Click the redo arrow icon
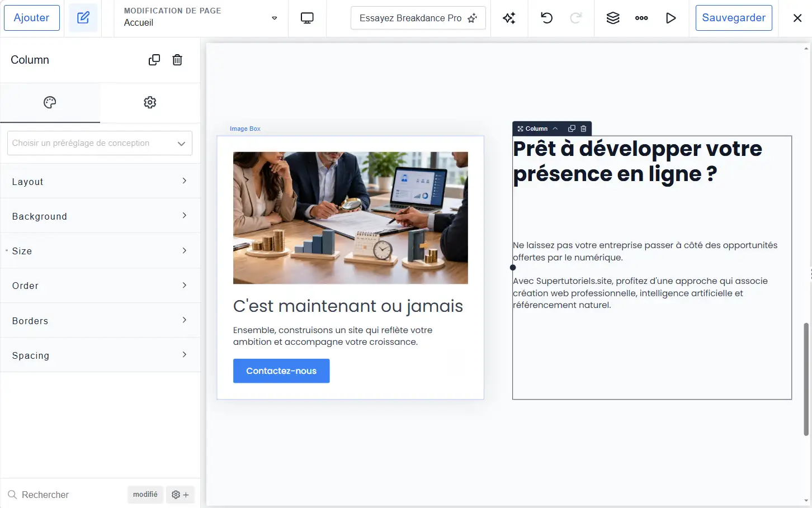812x508 pixels. tap(575, 18)
